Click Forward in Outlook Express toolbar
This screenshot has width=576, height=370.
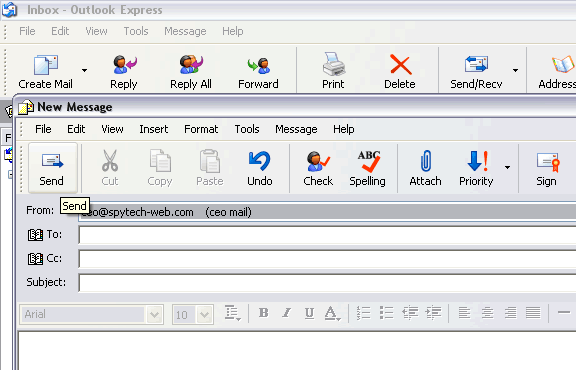click(x=258, y=72)
